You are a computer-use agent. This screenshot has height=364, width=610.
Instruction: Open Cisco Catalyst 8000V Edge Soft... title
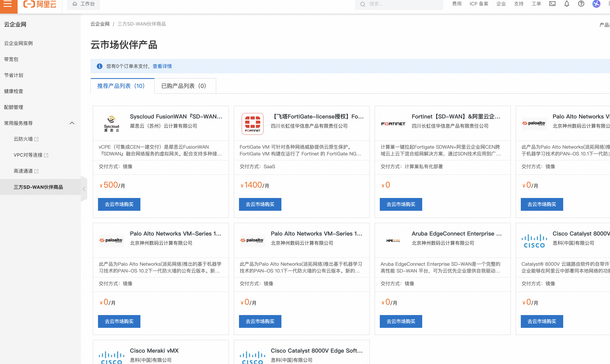[x=317, y=350]
